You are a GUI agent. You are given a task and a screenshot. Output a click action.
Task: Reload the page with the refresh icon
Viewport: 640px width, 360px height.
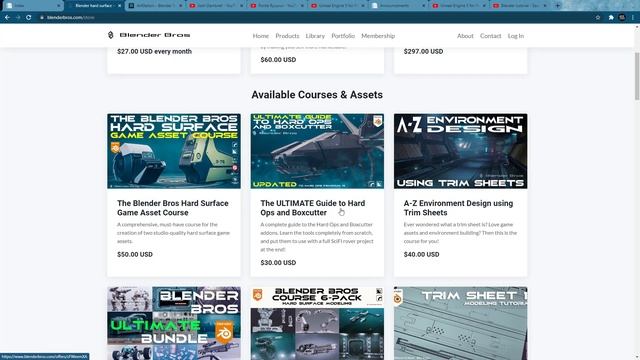pyautogui.click(x=29, y=18)
